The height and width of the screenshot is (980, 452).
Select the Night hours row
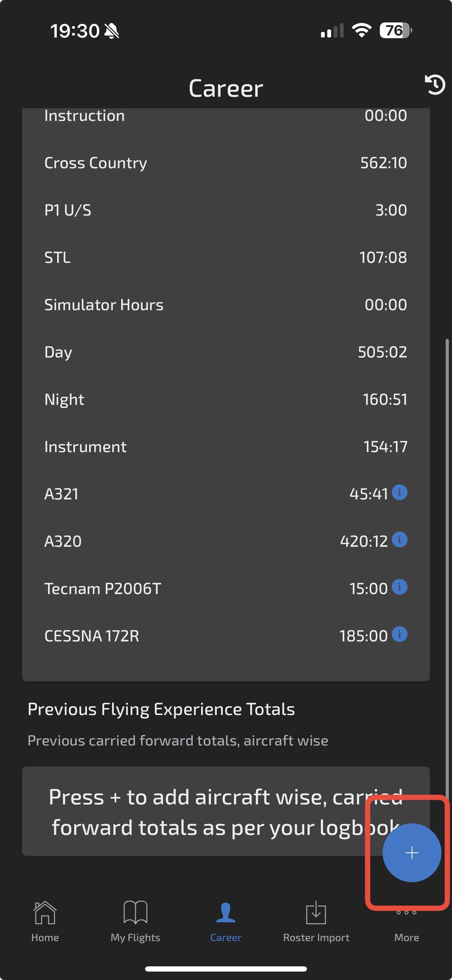226,400
